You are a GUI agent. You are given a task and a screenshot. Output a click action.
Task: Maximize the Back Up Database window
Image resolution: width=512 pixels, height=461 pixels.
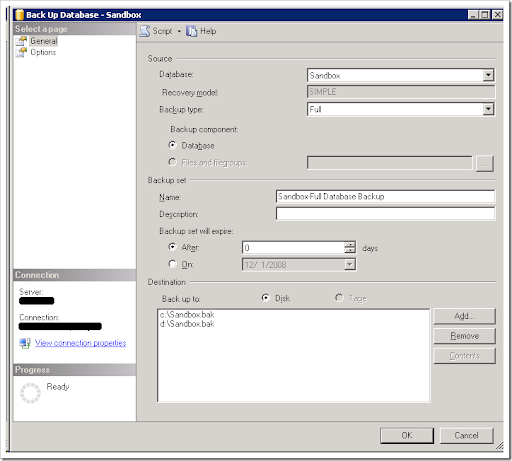point(485,15)
